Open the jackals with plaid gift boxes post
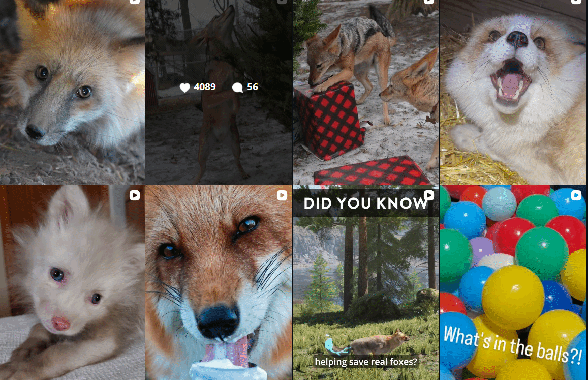 pyautogui.click(x=365, y=92)
